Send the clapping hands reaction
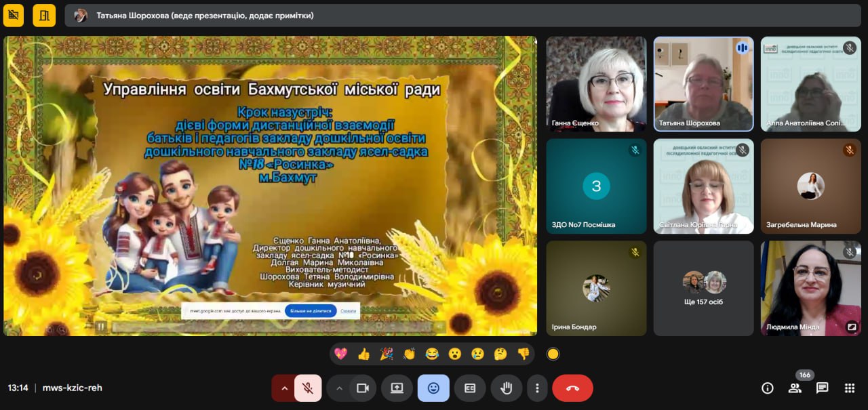 tap(409, 354)
